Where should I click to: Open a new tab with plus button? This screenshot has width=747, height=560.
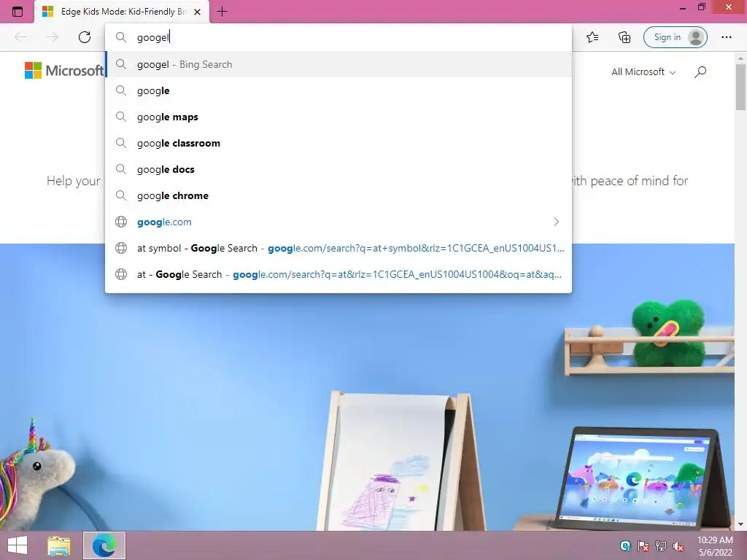click(222, 12)
